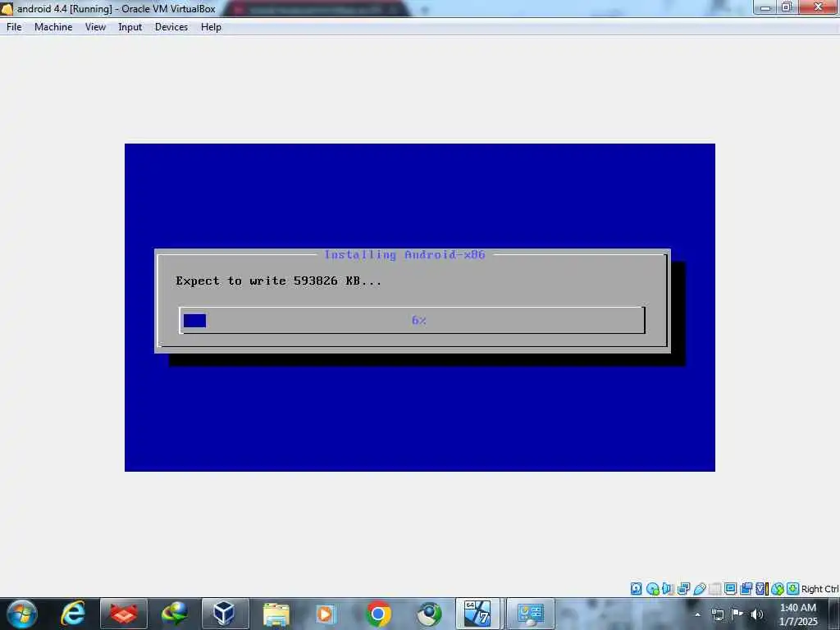The width and height of the screenshot is (840, 630).
Task: Open Google Chrome from the taskbar
Action: (378, 614)
